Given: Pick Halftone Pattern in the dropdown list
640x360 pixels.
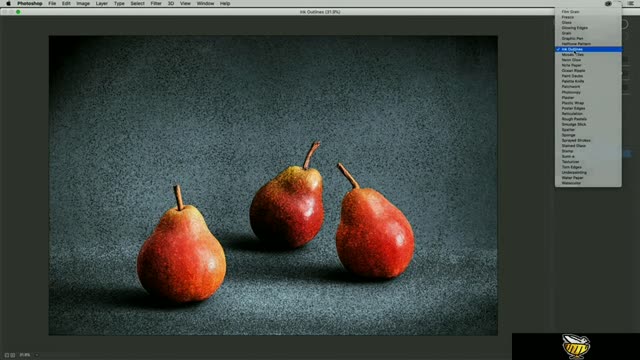Looking at the screenshot, I should [x=588, y=44].
